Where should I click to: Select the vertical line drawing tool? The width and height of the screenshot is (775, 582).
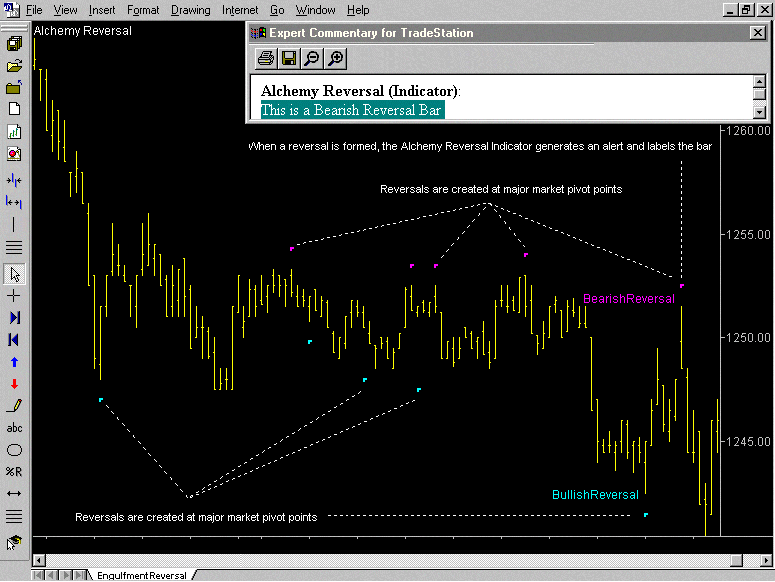pyautogui.click(x=13, y=224)
